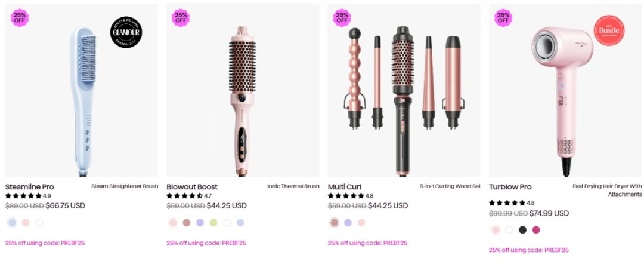Select the white color swatch for Steamline Pro
The width and height of the screenshot is (644, 267).
[x=39, y=223]
